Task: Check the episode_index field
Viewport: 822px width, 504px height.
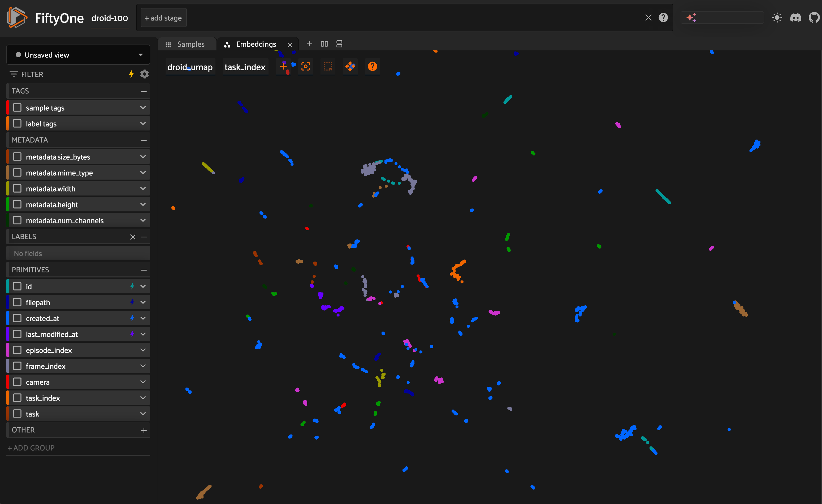Action: point(17,350)
